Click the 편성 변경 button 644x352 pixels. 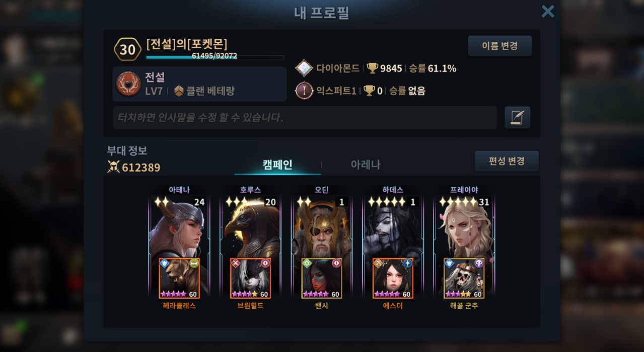click(x=507, y=161)
